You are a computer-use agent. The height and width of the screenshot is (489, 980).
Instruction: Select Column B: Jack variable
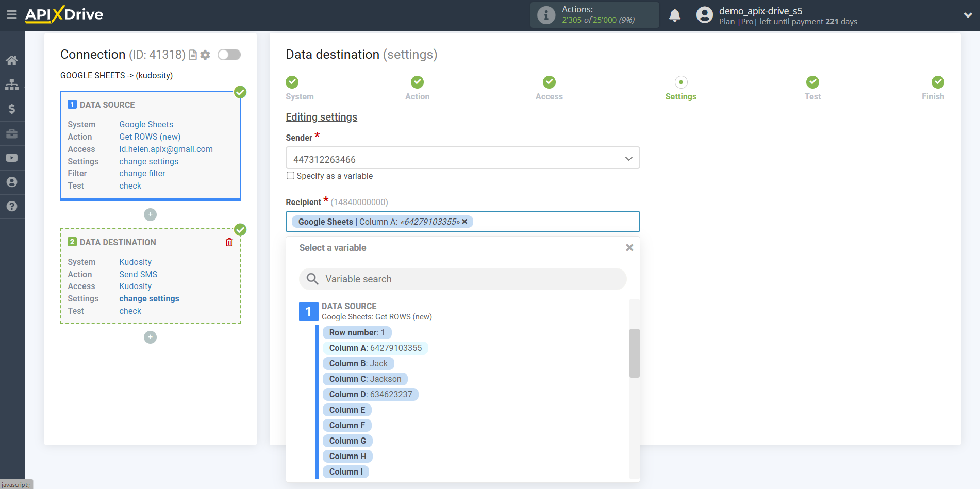click(x=358, y=363)
